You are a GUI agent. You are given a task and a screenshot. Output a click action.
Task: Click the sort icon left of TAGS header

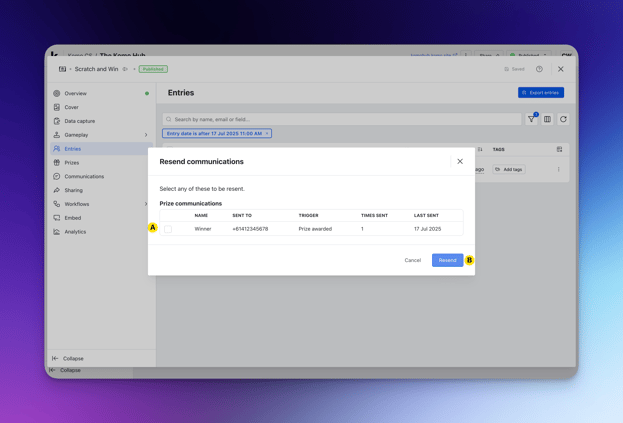(x=480, y=149)
